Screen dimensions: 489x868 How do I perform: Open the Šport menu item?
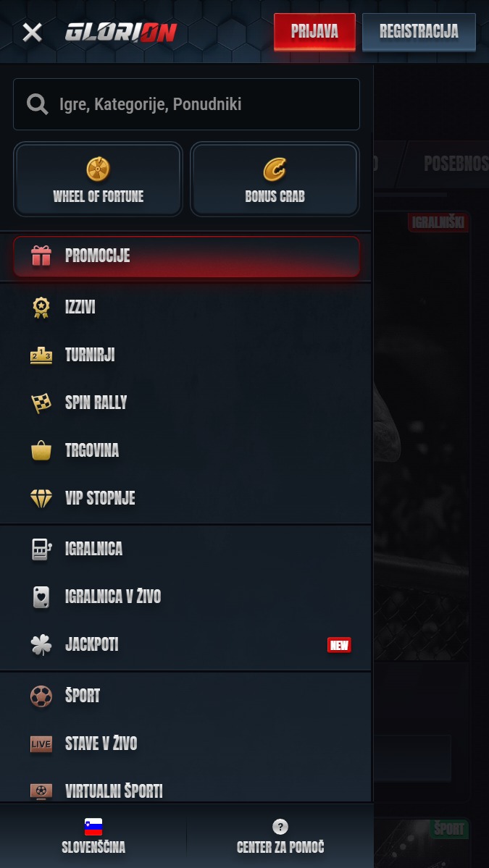pos(185,696)
